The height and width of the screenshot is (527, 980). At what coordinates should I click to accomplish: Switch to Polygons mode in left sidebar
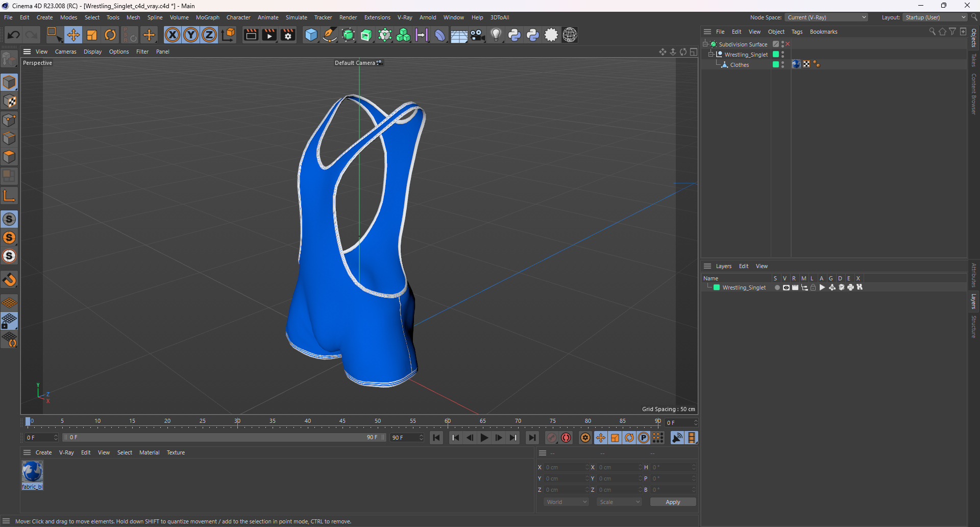9,157
